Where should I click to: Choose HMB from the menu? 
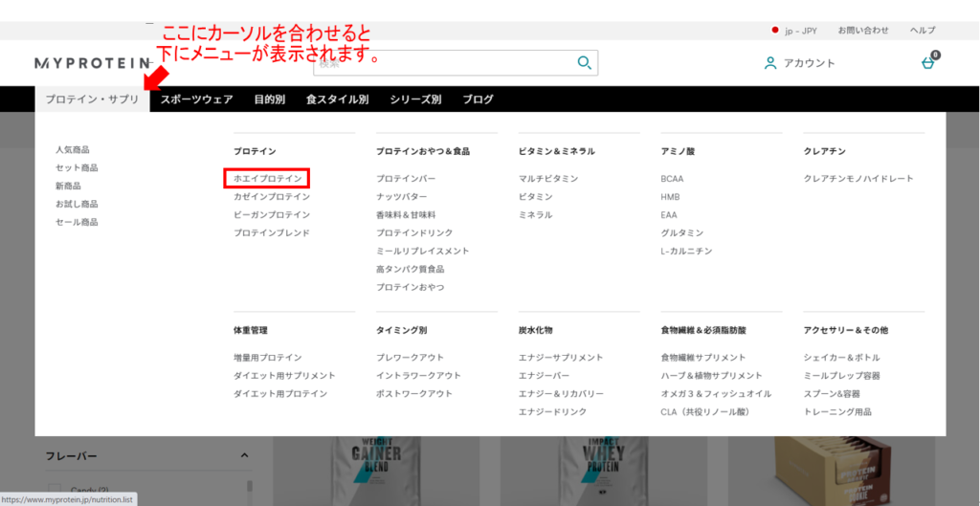671,197
